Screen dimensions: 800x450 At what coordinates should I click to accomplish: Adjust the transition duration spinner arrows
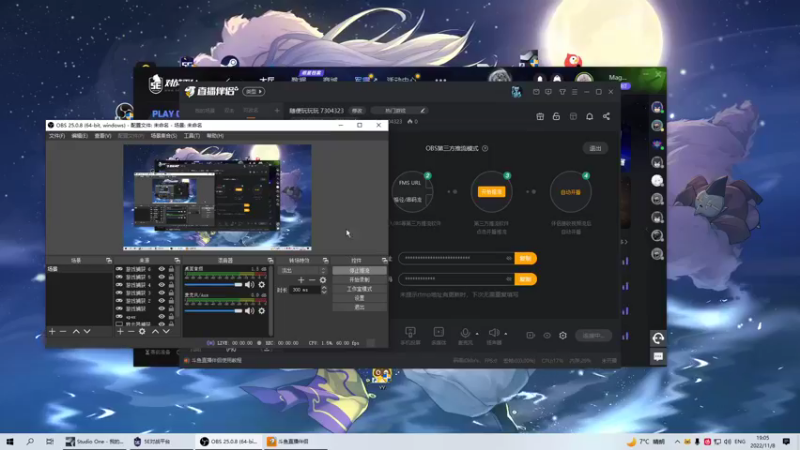click(x=324, y=290)
